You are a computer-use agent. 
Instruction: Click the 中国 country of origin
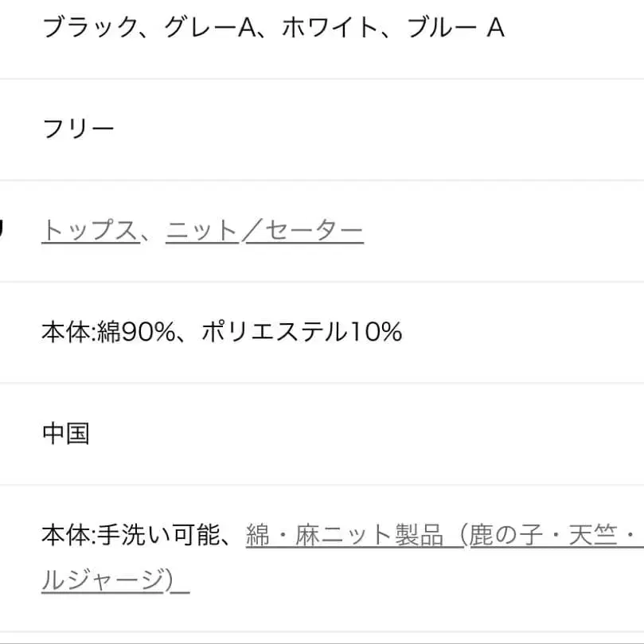click(x=65, y=434)
